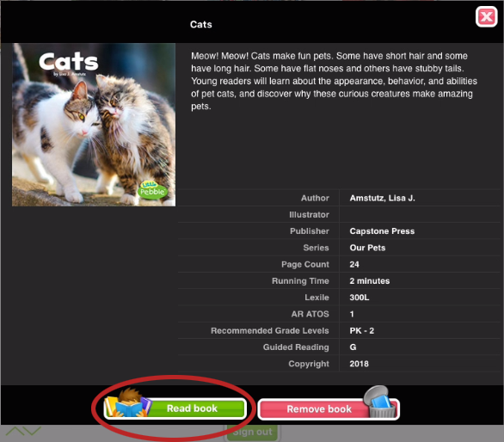Click the trash can icon on Remove book

click(380, 402)
